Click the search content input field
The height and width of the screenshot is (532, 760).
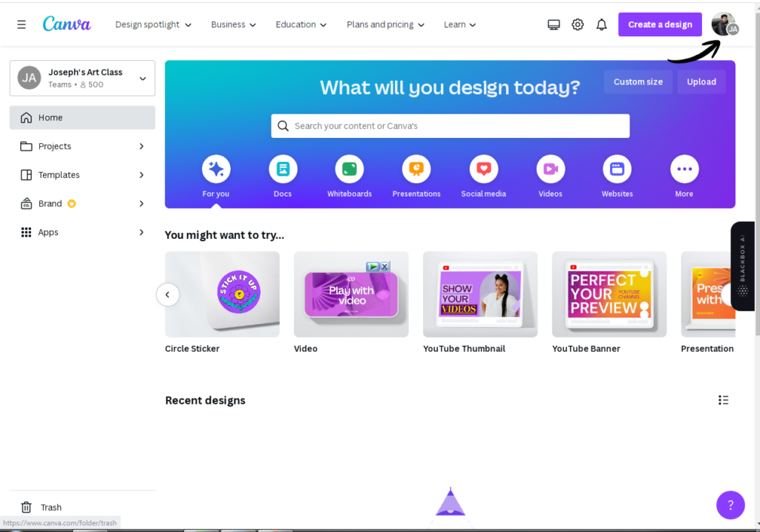pos(450,126)
